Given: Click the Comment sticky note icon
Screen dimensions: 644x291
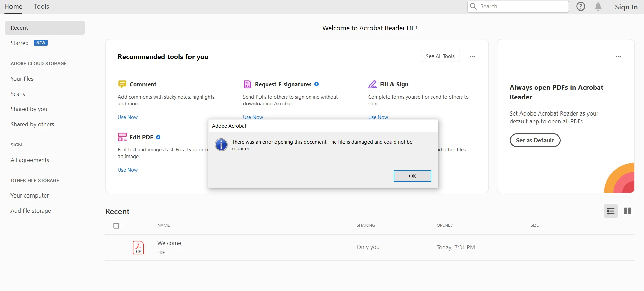Looking at the screenshot, I should coord(122,84).
